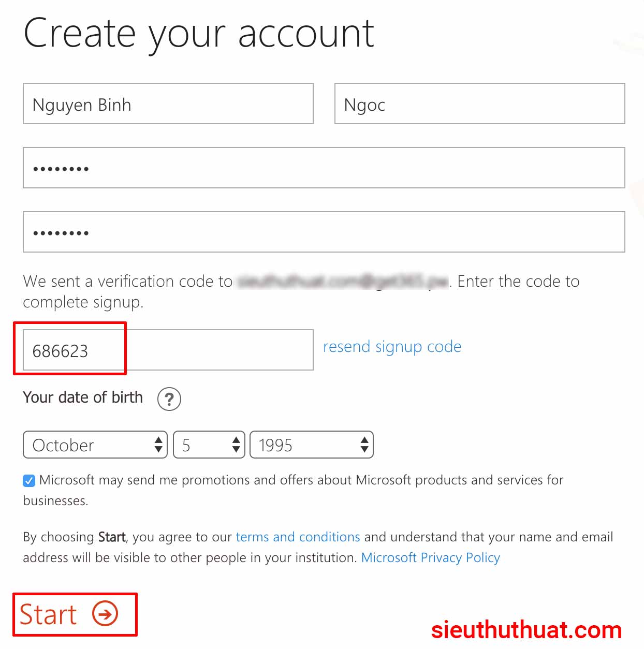Click the month dropdown stepper arrows

click(x=158, y=445)
